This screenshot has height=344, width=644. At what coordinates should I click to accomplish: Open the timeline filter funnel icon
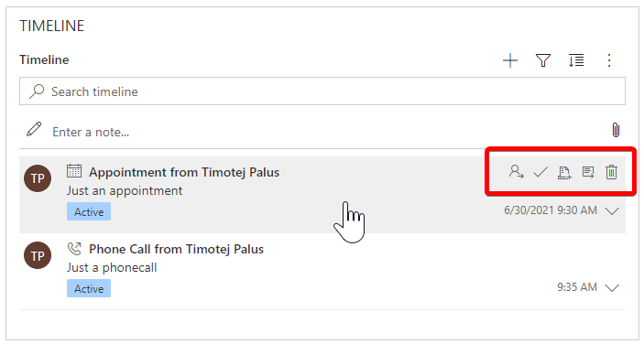543,60
